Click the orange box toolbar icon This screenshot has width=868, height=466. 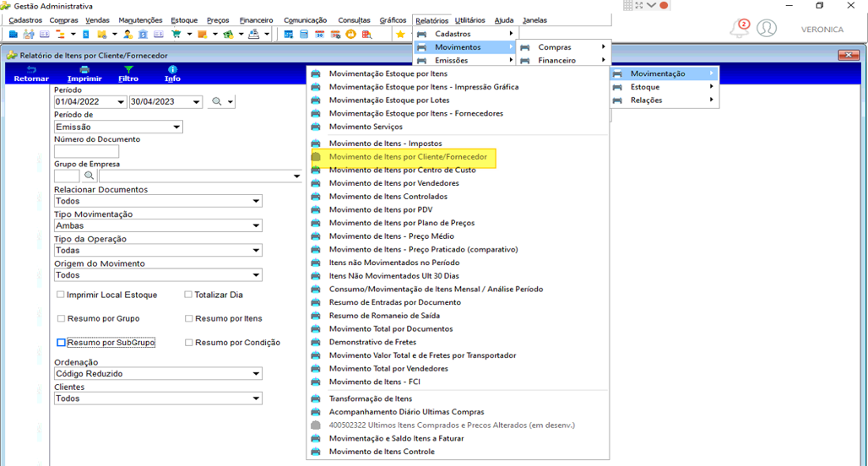coord(202,35)
